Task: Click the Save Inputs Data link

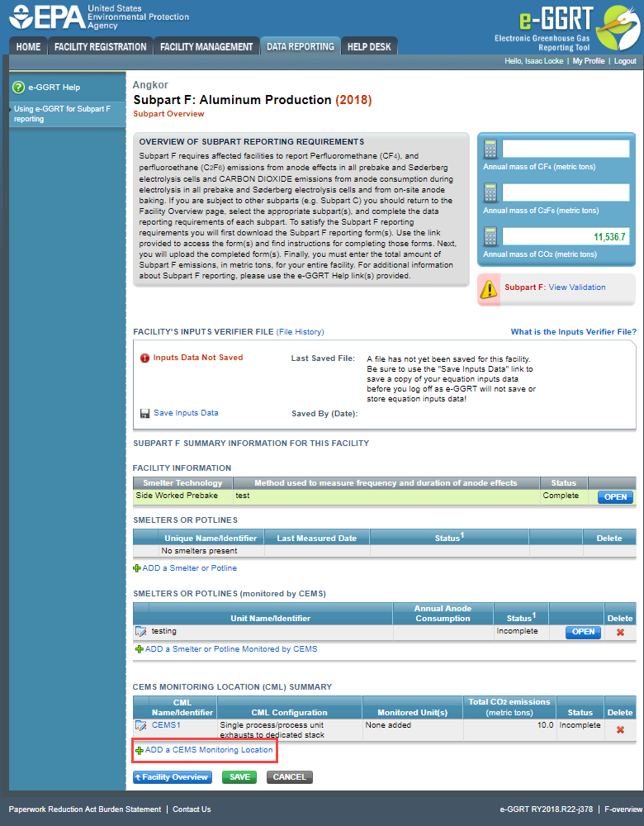Action: [186, 413]
